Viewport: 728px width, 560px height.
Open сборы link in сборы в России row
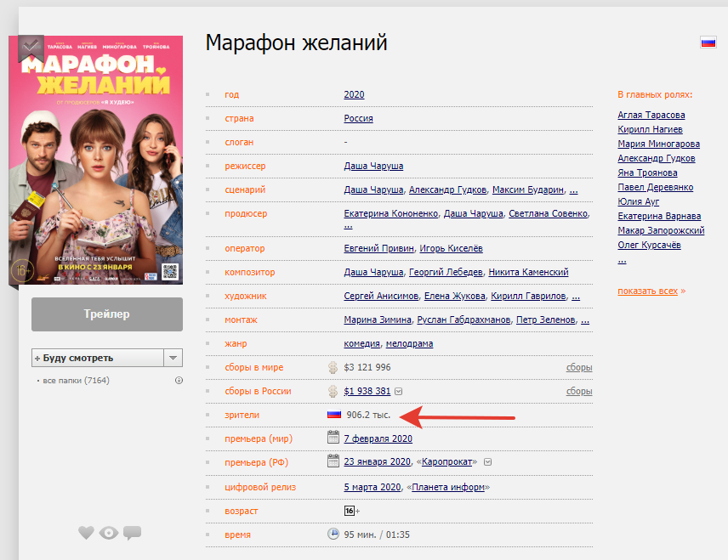coord(579,391)
